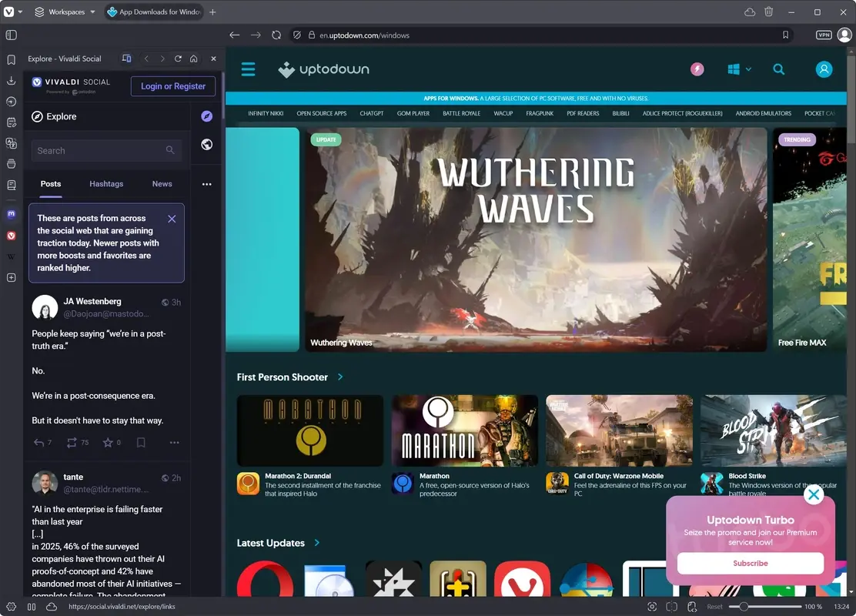Screen dimensions: 856x616
Task: Click the Login or Register button
Action: tap(172, 86)
